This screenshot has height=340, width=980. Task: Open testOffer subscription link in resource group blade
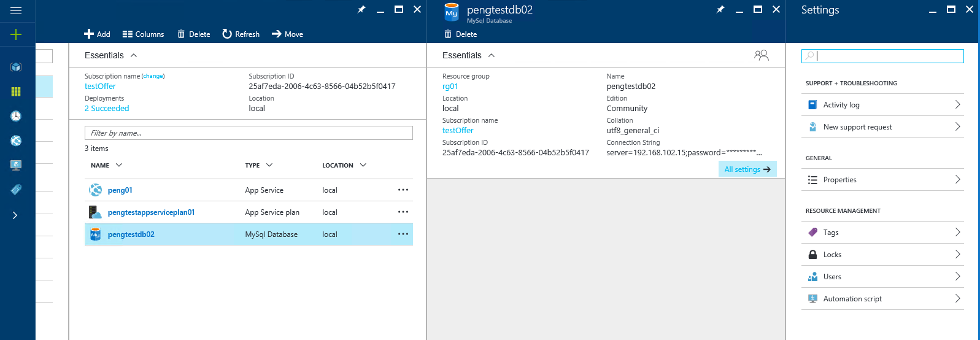pos(100,87)
